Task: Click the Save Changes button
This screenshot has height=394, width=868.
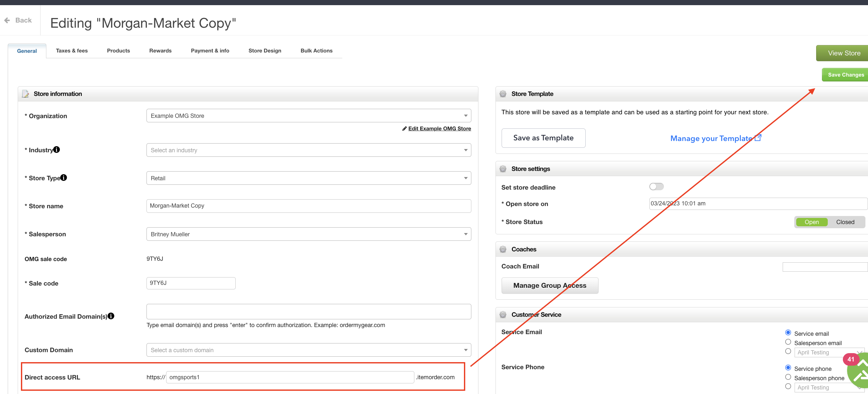Action: pyautogui.click(x=845, y=75)
